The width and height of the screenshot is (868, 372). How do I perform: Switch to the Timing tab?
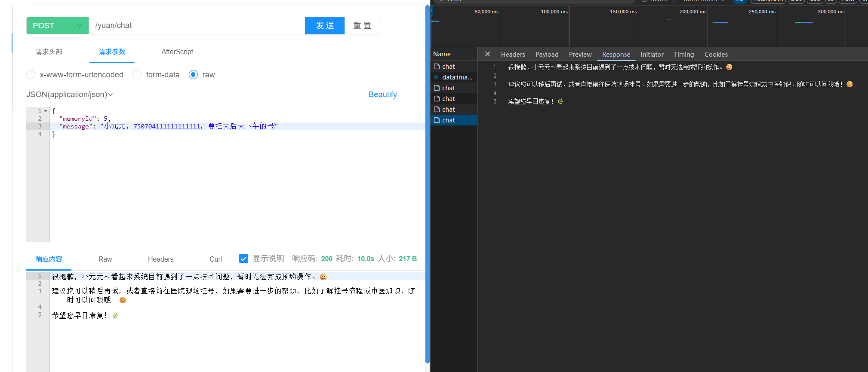click(x=683, y=55)
